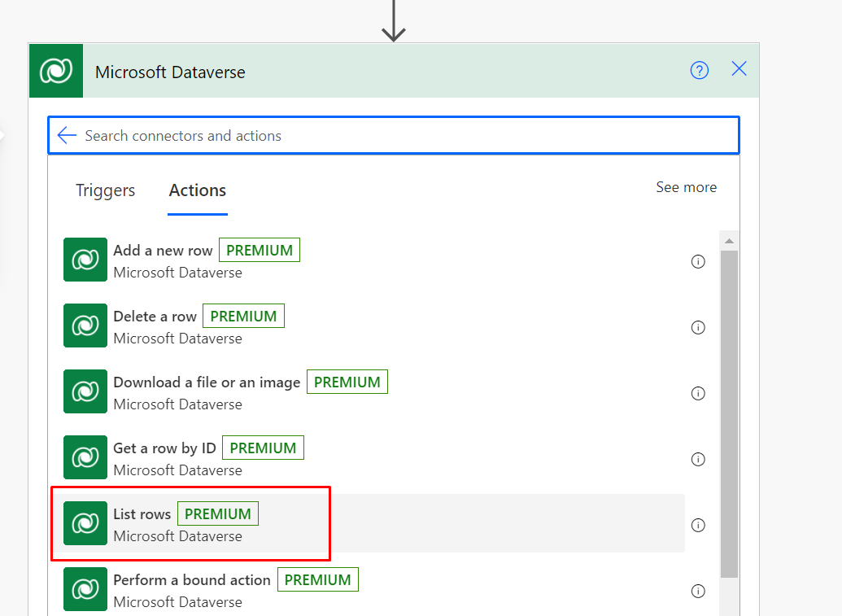Close the Microsoft Dataverse panel
The width and height of the screenshot is (842, 616).
pyautogui.click(x=739, y=69)
